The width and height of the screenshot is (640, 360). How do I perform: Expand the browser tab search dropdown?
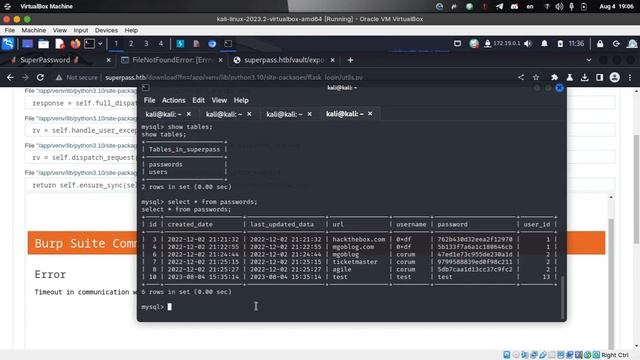(x=589, y=60)
